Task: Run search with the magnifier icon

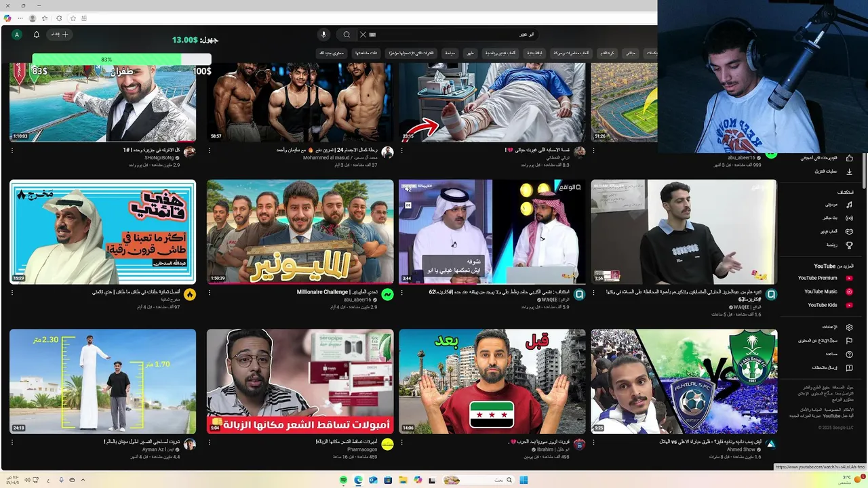Action: pyautogui.click(x=347, y=35)
